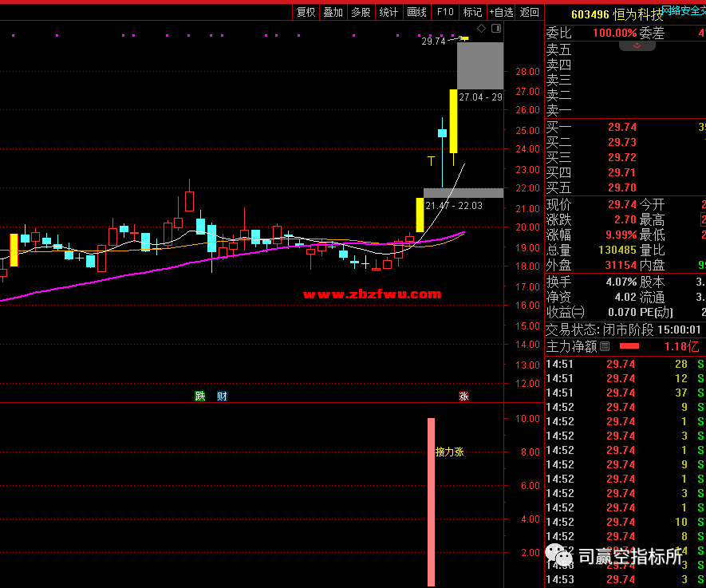Click the red 主力净额 bar indicator
The width and height of the screenshot is (706, 588).
coord(629,346)
